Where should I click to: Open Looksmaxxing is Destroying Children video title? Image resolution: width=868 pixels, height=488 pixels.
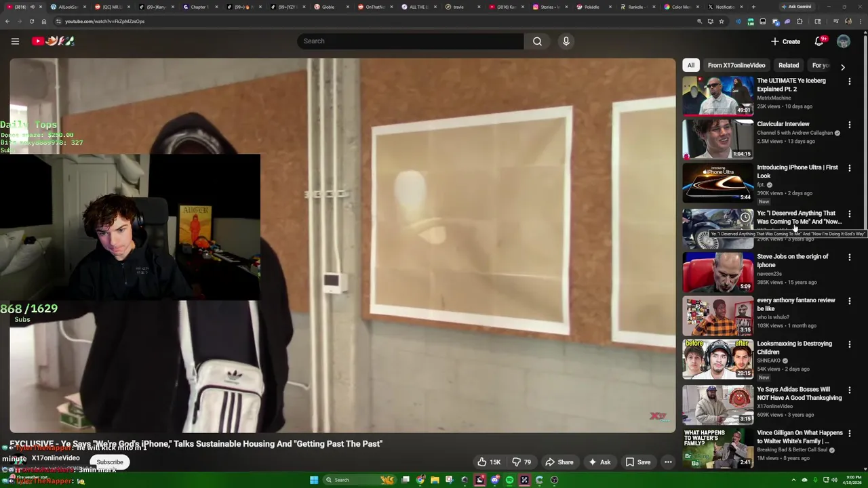795,348
